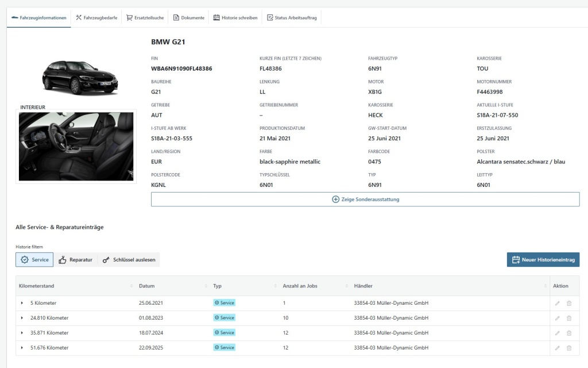Toggle the Service history filter
The image size is (588, 368).
point(34,260)
